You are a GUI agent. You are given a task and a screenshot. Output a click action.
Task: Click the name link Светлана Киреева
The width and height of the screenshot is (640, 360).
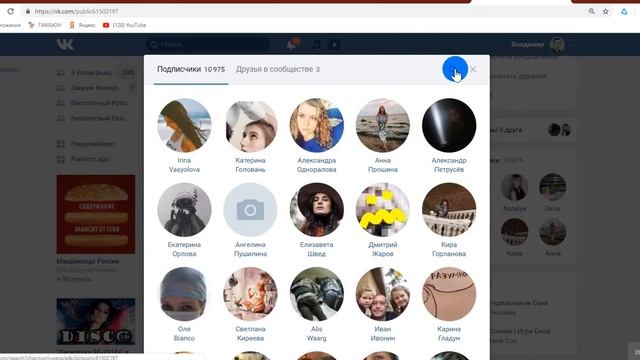pyautogui.click(x=250, y=333)
